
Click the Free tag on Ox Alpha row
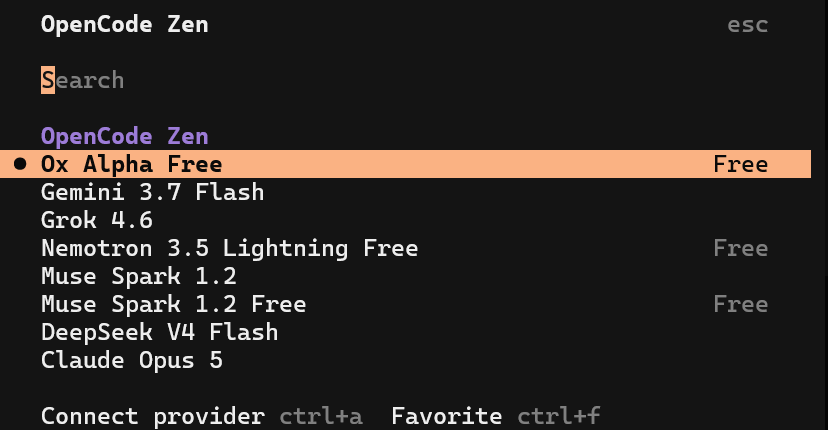coord(740,164)
